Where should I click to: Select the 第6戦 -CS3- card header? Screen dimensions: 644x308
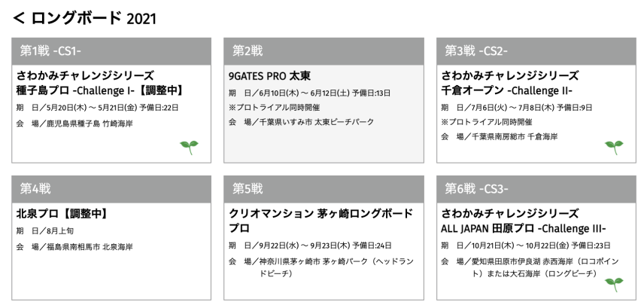coord(536,189)
